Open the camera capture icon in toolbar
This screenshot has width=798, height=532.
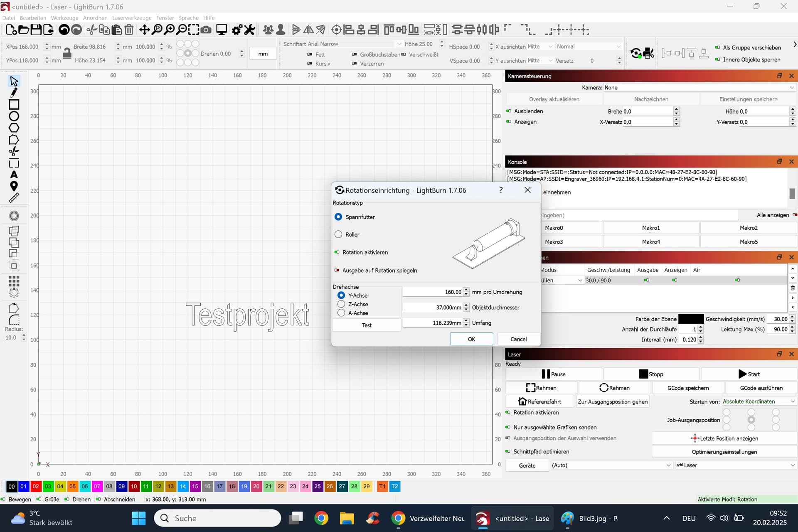(206, 30)
